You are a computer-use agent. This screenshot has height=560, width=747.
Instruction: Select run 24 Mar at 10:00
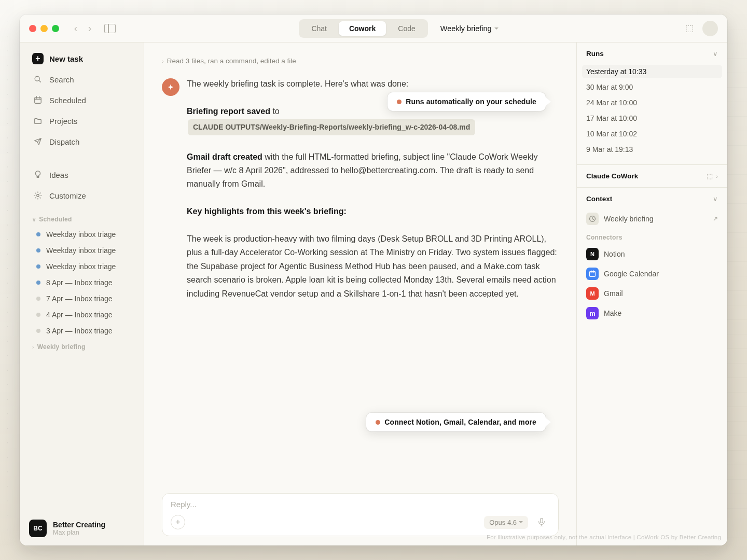pyautogui.click(x=652, y=103)
